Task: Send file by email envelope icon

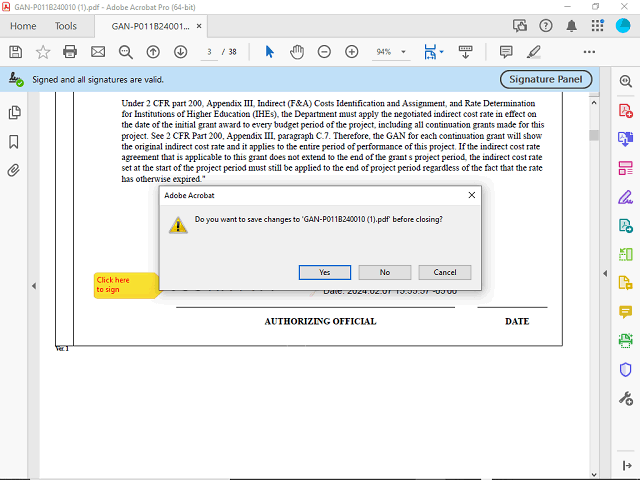Action: 98,52
